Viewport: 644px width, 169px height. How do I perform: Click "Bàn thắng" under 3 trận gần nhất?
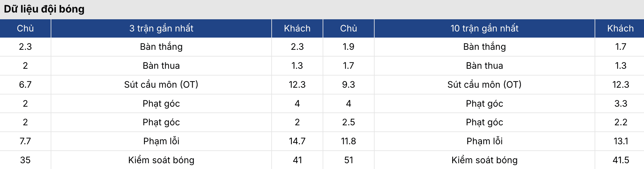point(161,47)
